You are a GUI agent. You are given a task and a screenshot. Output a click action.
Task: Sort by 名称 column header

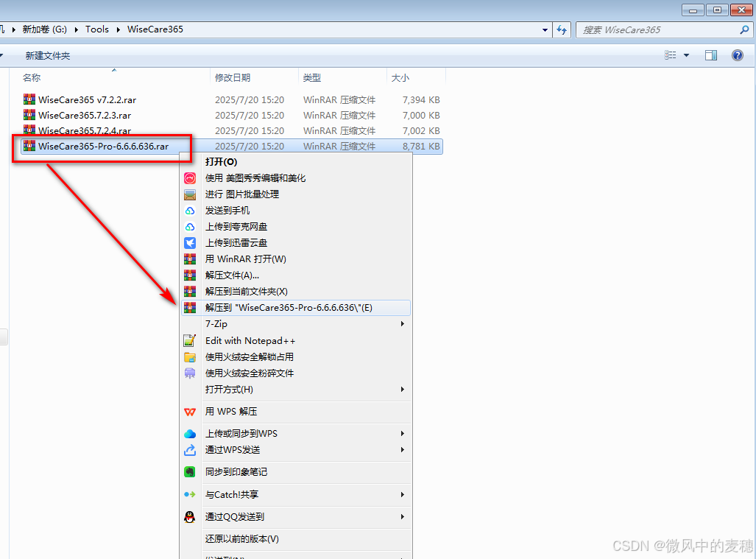[32, 77]
